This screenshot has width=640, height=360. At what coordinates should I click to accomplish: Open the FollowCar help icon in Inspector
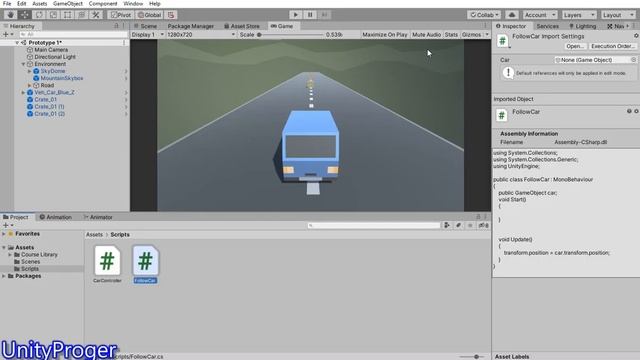629,111
